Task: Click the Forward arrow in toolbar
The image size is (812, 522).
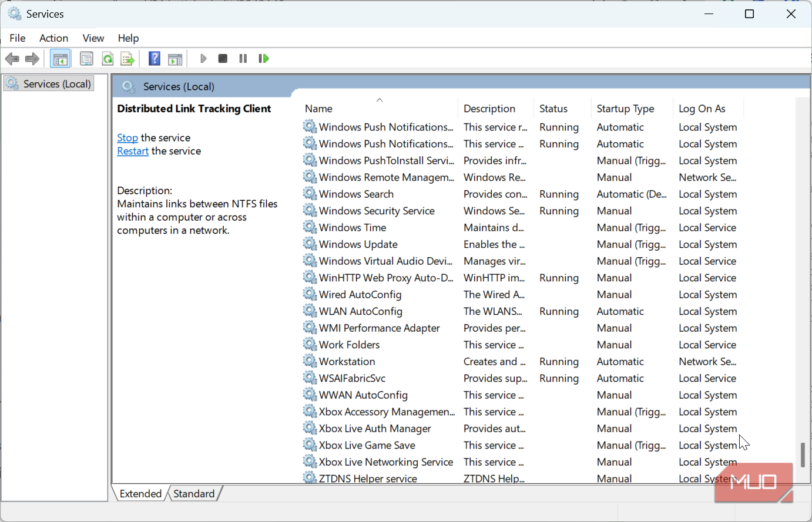Action: pos(32,59)
